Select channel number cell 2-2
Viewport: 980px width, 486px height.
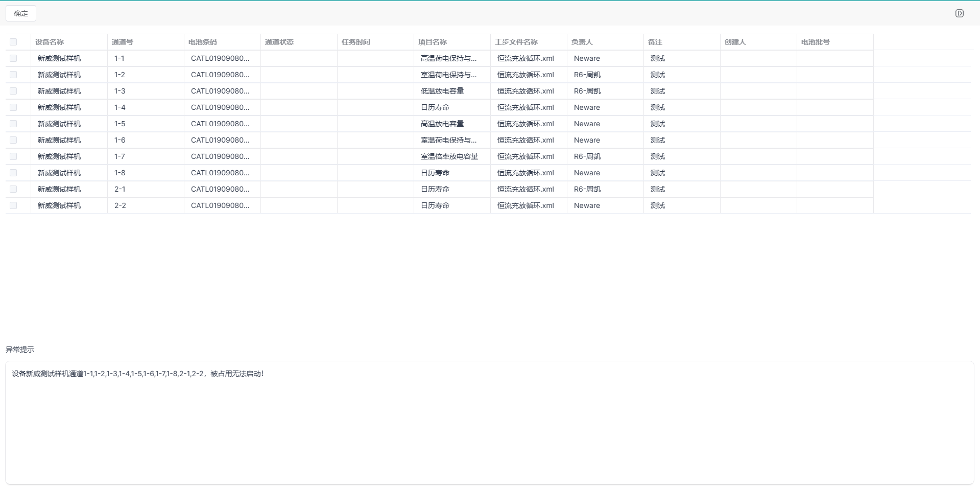coord(146,205)
